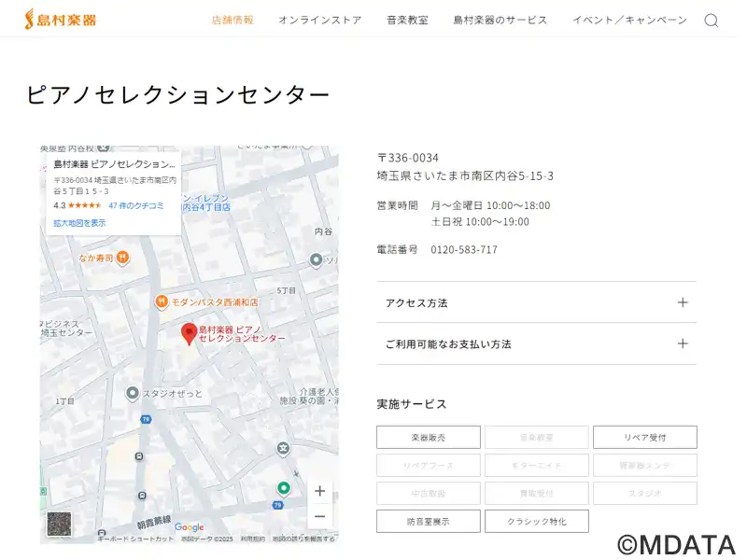The width and height of the screenshot is (747, 560).
Task: Select the リペア受付 service button
Action: [644, 437]
